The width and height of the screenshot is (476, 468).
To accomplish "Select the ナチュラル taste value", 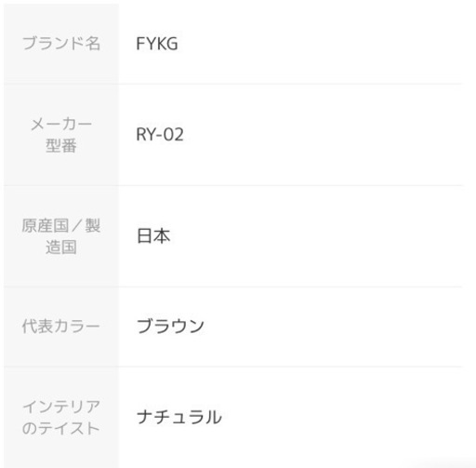I will (179, 417).
